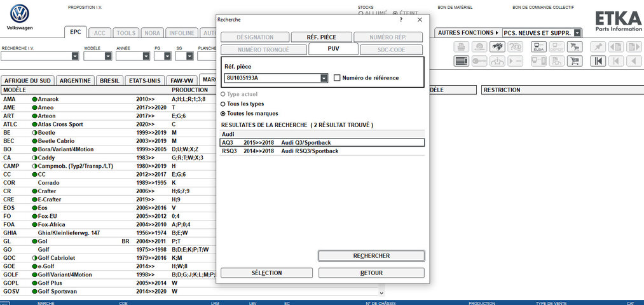Image resolution: width=644 pixels, height=305 pixels.
Task: Click the RECHERCHER button
Action: coord(371,255)
